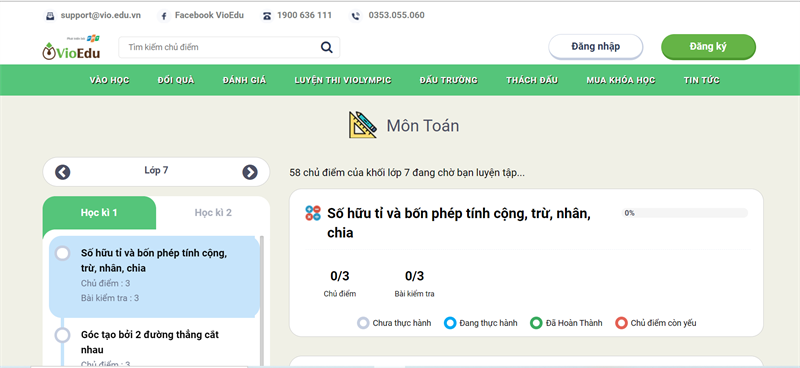Viewport: 800px width, 368px height.
Task: Click the red Chủ điểm còn yếu legend circle
Action: pos(621,323)
